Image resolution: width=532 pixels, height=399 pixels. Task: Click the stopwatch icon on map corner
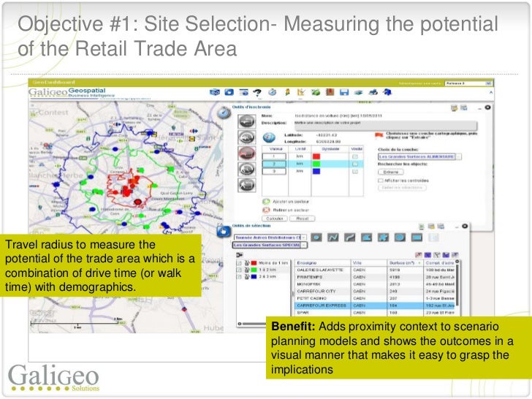tap(224, 113)
